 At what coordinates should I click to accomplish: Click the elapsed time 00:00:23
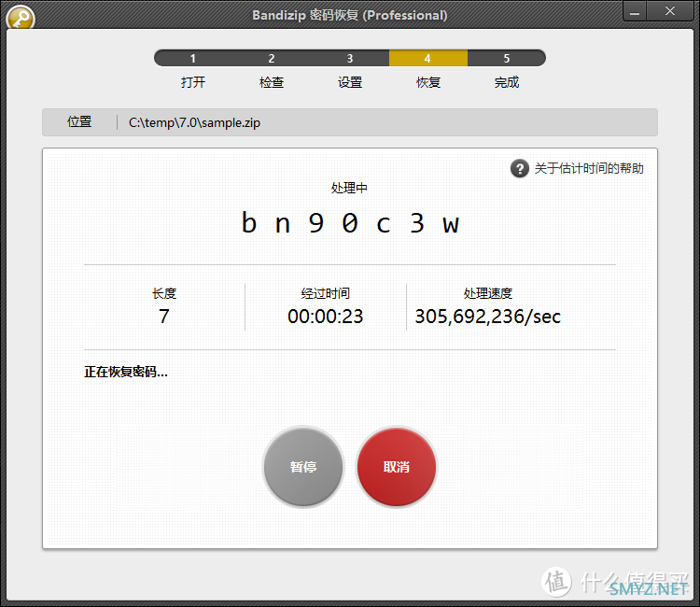pyautogui.click(x=326, y=317)
